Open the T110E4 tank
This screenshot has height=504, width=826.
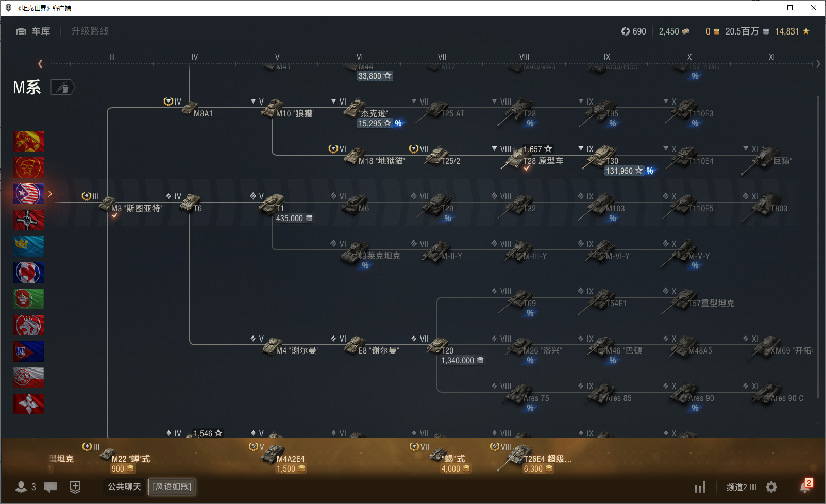[x=690, y=158]
